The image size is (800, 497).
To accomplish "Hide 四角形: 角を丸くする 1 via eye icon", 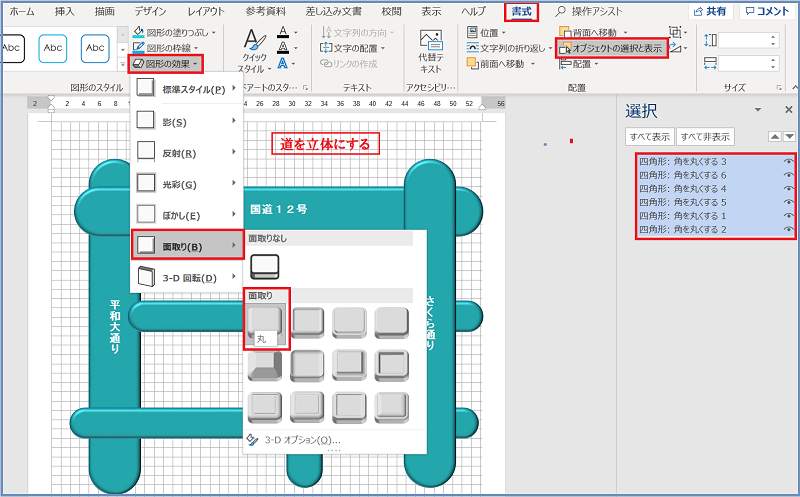I will tap(788, 215).
